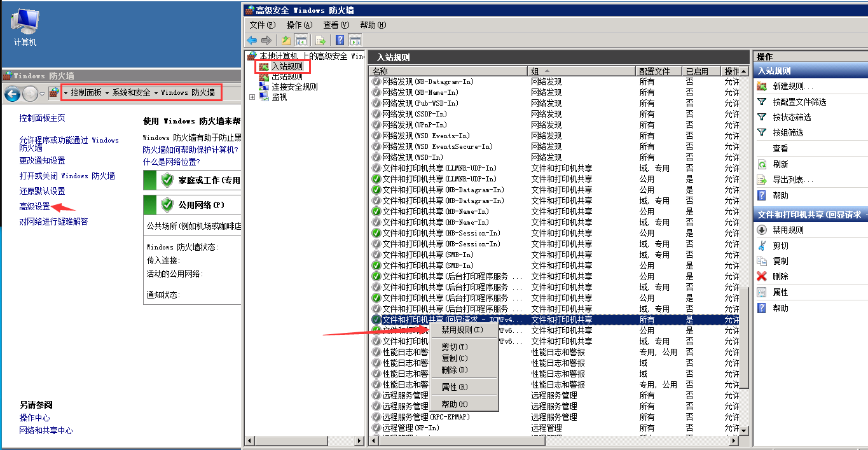The height and width of the screenshot is (450, 868).
Task: Open 按状态筛选 filter in actions pane
Action: pos(792,117)
